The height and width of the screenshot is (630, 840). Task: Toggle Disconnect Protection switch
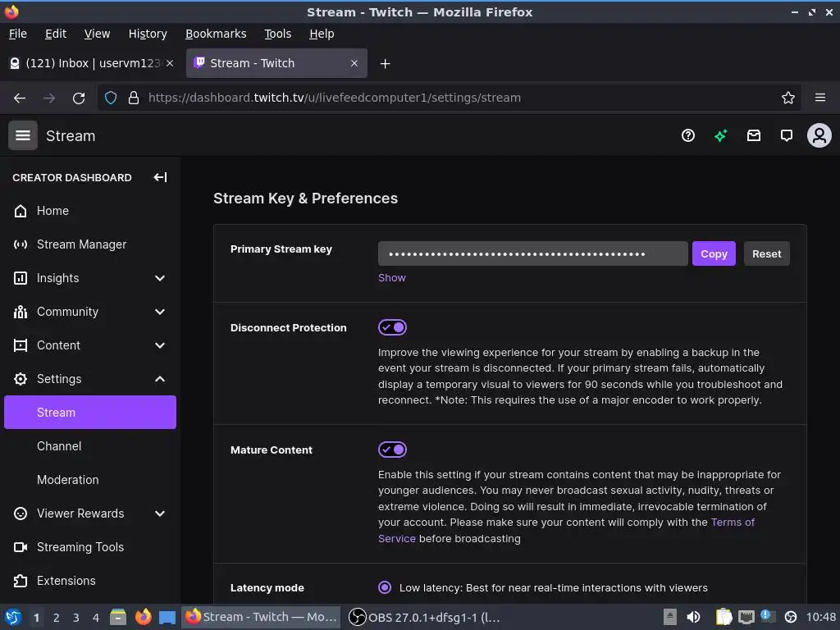[x=392, y=327]
